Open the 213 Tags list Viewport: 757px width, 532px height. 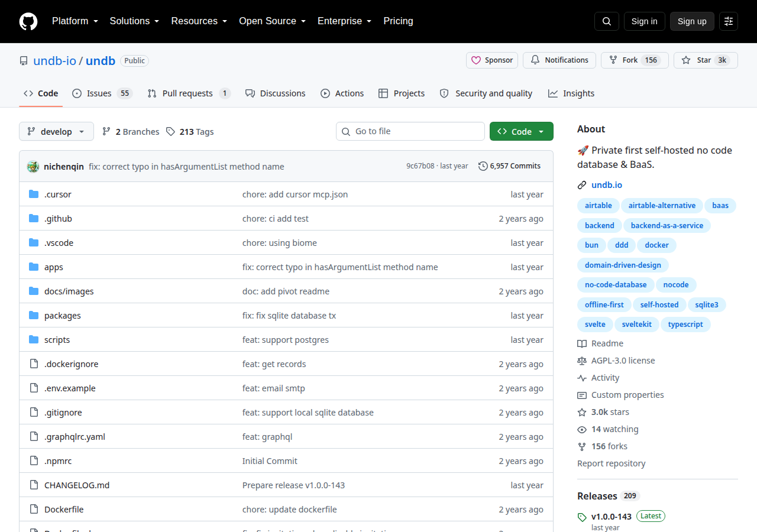click(x=190, y=132)
